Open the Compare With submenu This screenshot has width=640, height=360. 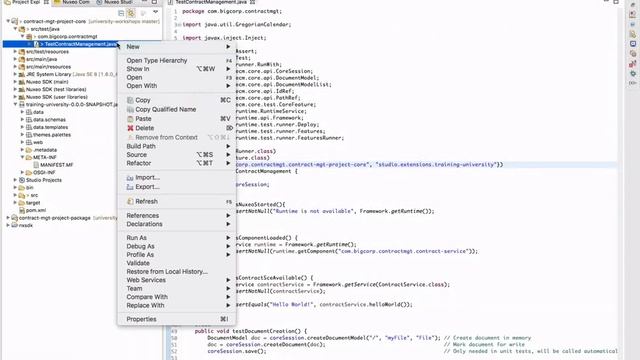[177, 297]
